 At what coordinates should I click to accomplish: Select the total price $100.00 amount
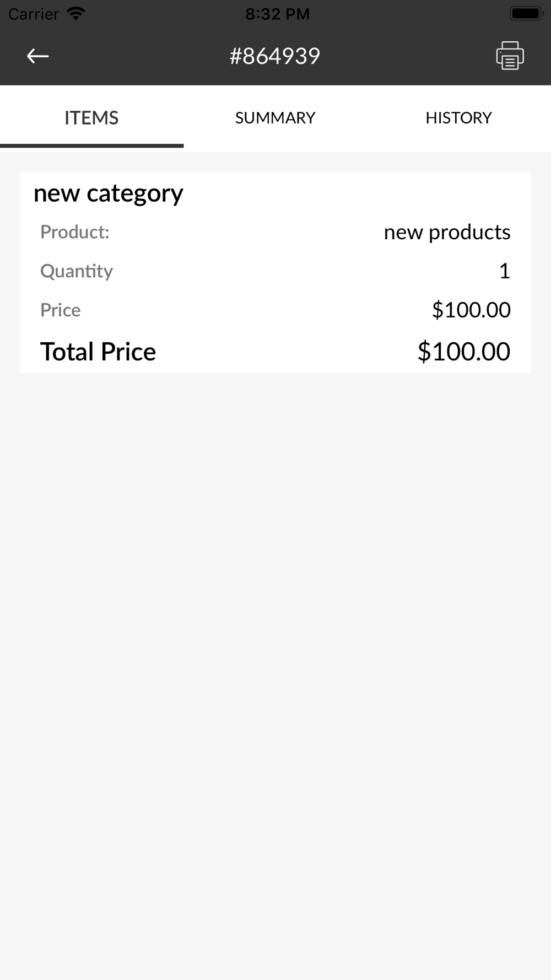click(x=464, y=352)
